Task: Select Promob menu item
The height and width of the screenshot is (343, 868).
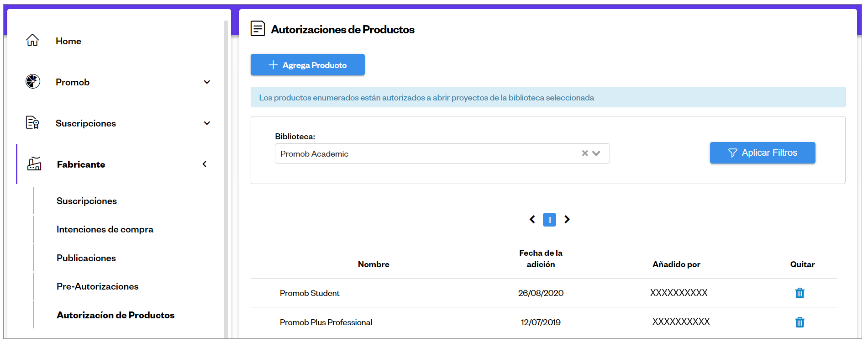Action: click(73, 82)
